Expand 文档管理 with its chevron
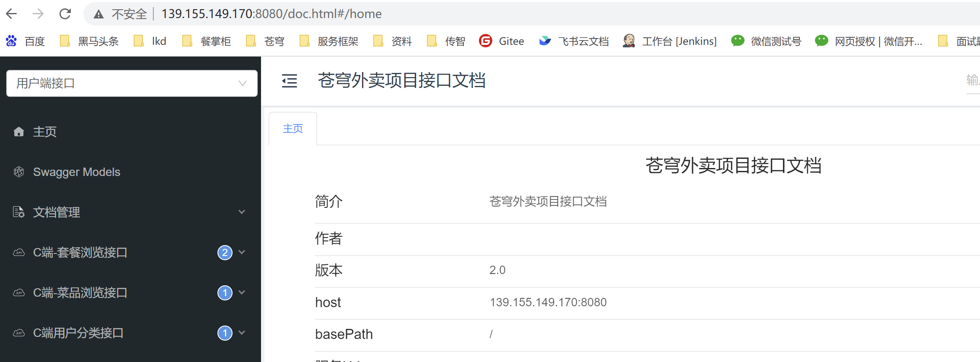 click(242, 212)
